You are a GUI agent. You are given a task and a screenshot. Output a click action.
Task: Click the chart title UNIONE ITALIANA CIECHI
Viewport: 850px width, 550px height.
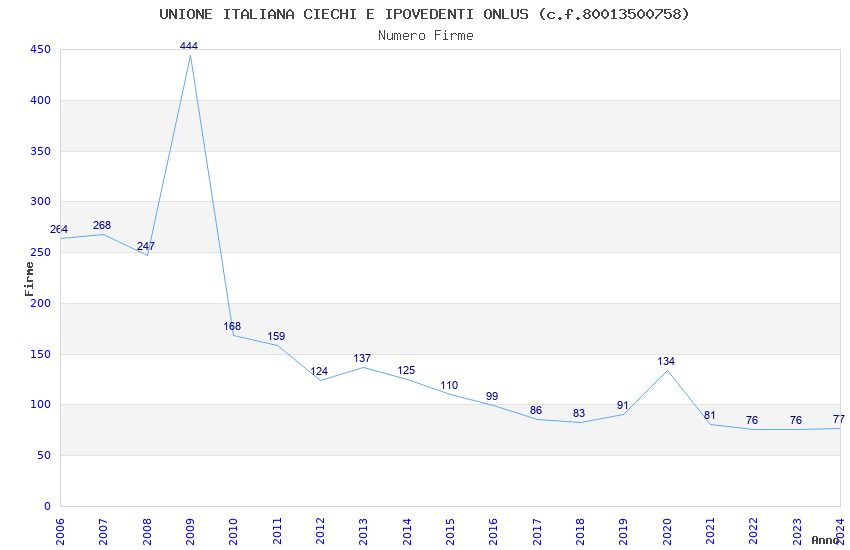click(424, 14)
